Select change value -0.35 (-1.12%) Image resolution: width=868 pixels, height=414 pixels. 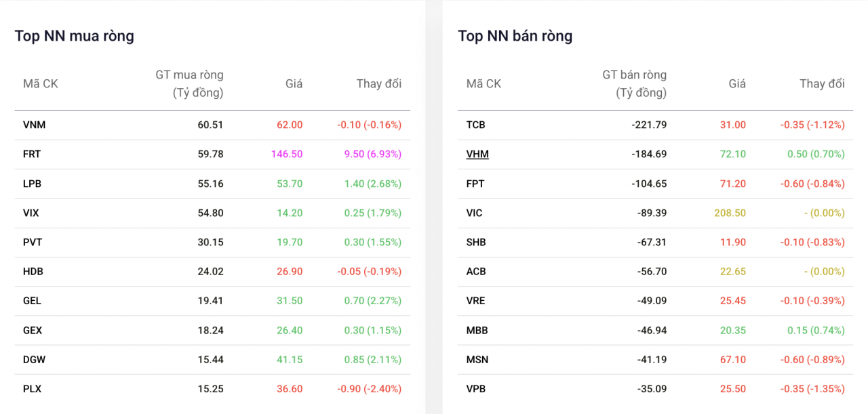812,125
